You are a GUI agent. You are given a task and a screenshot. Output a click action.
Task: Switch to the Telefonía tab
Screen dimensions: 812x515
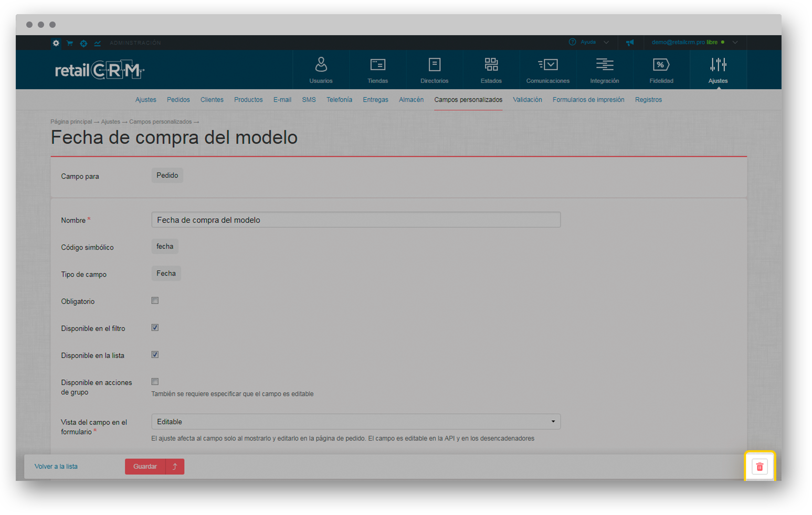(339, 100)
